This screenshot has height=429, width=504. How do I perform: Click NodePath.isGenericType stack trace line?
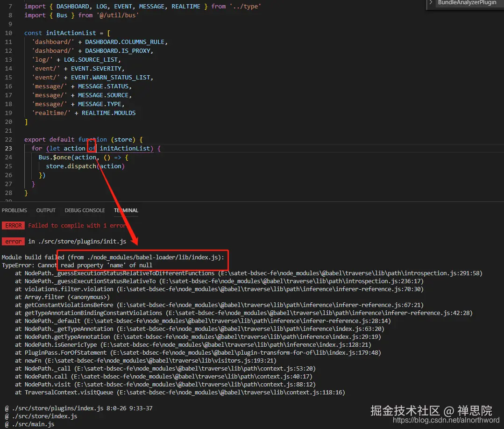tap(193, 345)
